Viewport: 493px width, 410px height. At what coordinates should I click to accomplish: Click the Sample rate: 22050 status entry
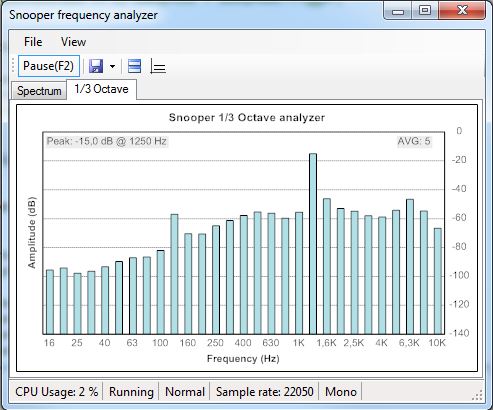(x=265, y=392)
